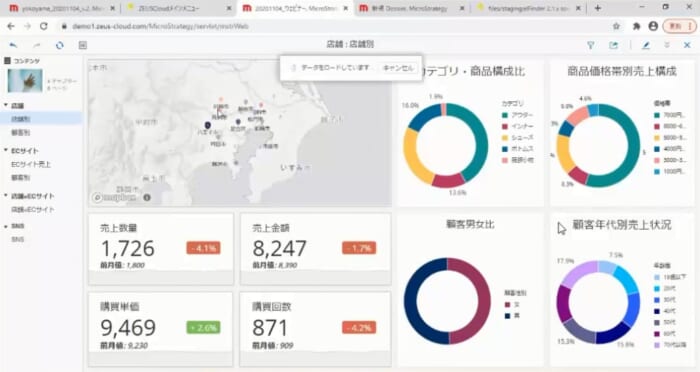Click the Mapbox info icon on map
This screenshot has width=700, height=372.
click(x=147, y=197)
